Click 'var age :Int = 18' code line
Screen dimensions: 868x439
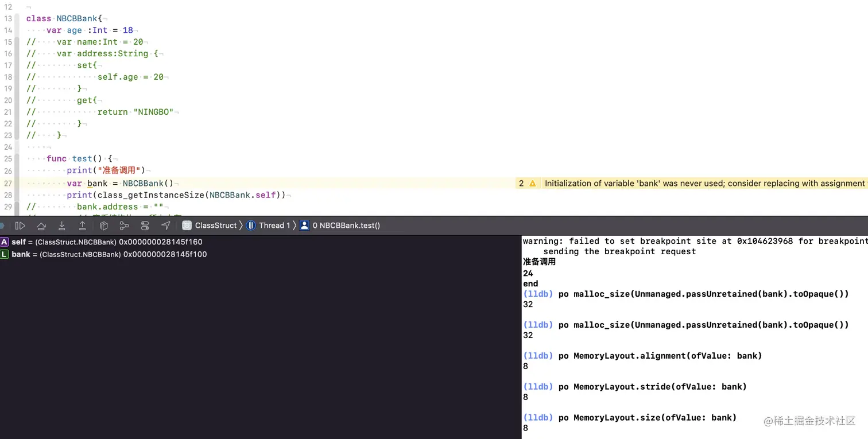coord(90,30)
